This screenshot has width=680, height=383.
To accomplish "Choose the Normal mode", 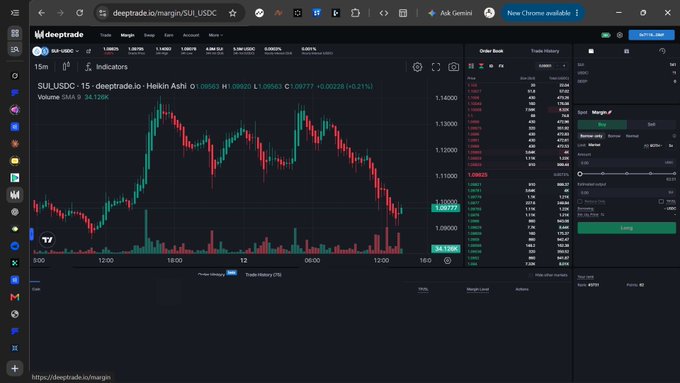I will pyautogui.click(x=632, y=136).
